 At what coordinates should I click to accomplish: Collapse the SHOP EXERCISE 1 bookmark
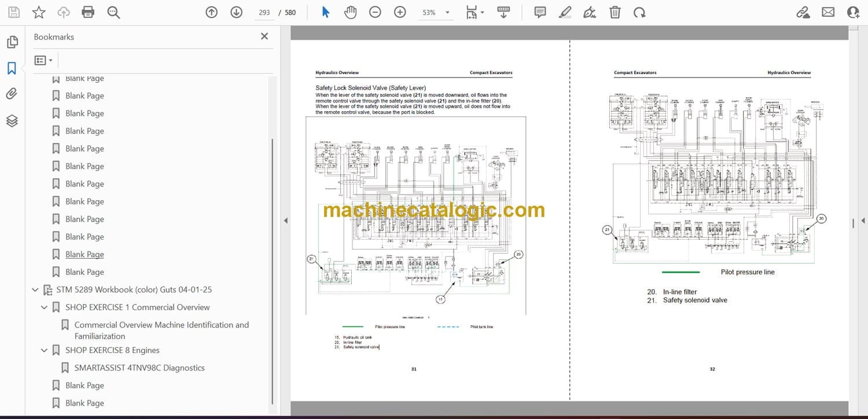click(45, 307)
